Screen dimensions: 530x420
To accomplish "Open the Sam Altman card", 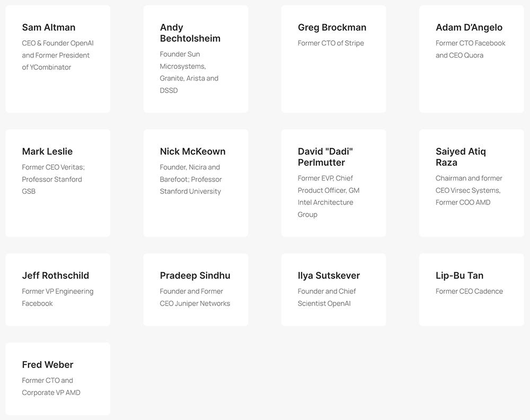I will [x=58, y=59].
